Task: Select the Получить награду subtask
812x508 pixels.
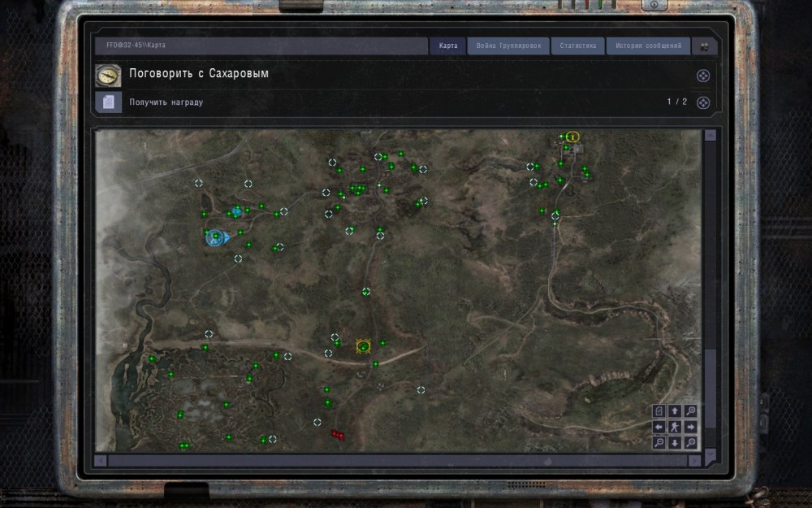Action: point(166,102)
